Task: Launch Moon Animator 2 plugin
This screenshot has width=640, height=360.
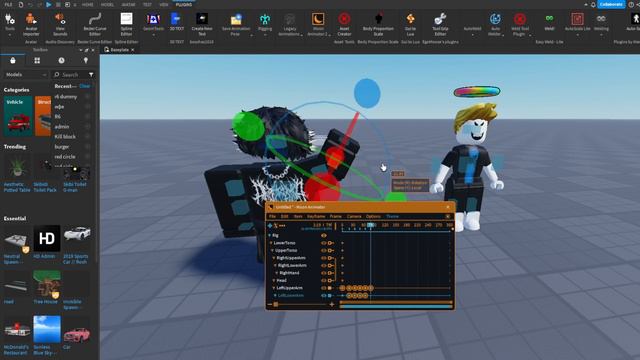Action: (318, 24)
